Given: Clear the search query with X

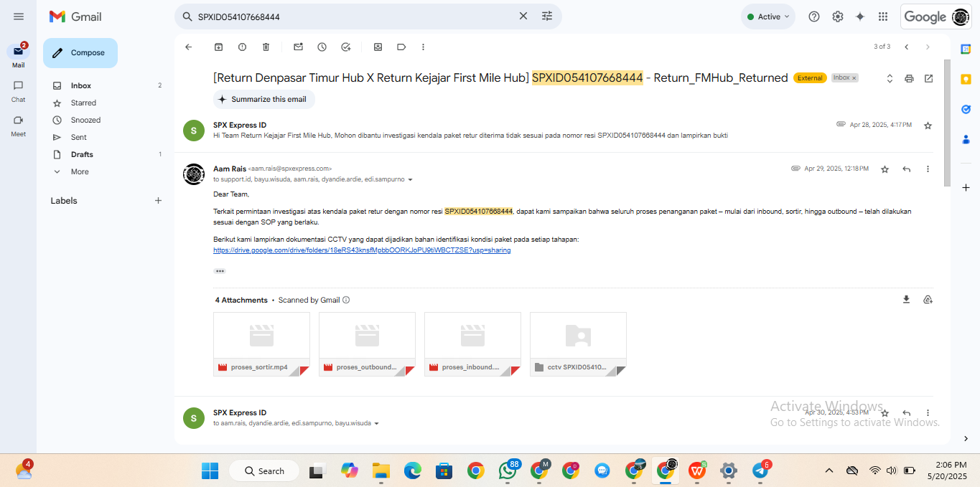Looking at the screenshot, I should 523,16.
